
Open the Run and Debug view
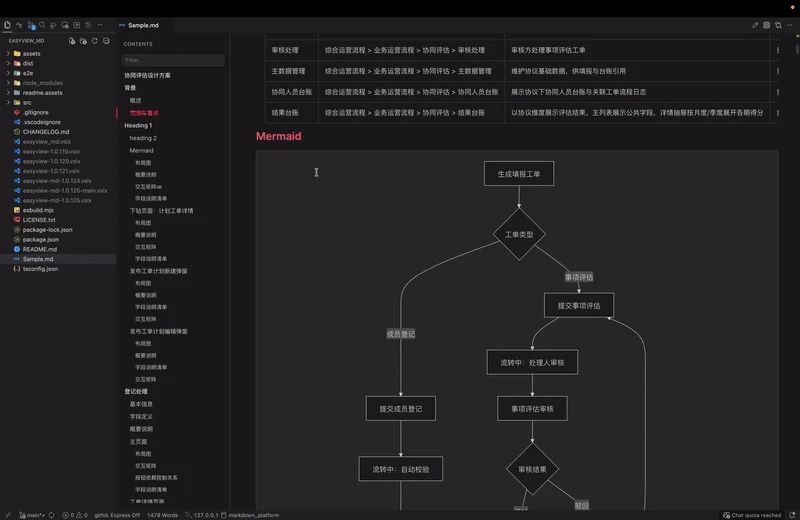[x=53, y=24]
